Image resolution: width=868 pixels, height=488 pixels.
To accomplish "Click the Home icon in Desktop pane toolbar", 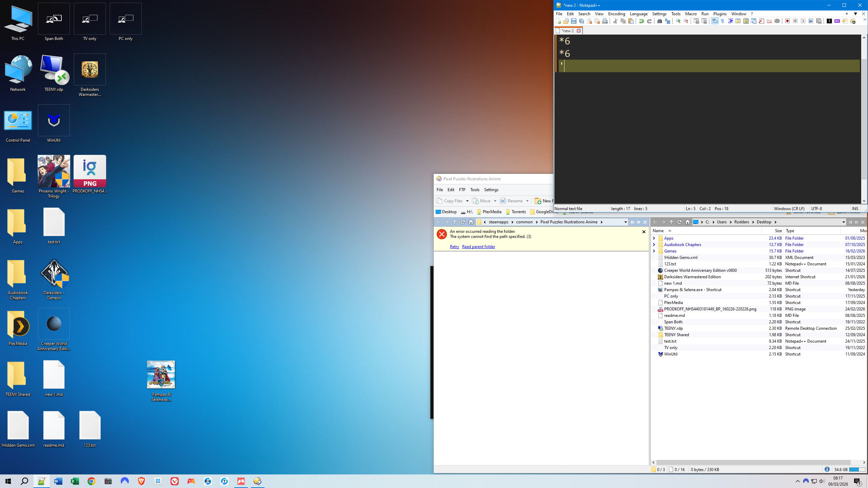I will click(688, 222).
